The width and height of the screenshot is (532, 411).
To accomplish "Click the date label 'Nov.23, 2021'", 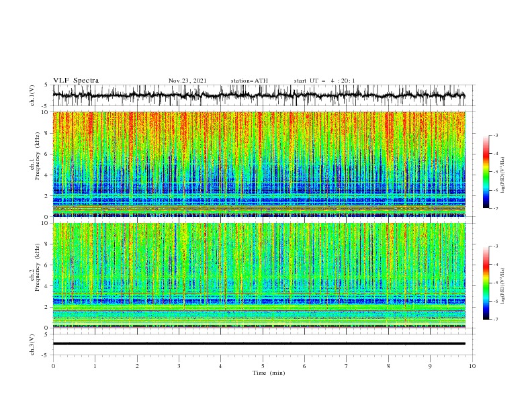I will pyautogui.click(x=187, y=81).
